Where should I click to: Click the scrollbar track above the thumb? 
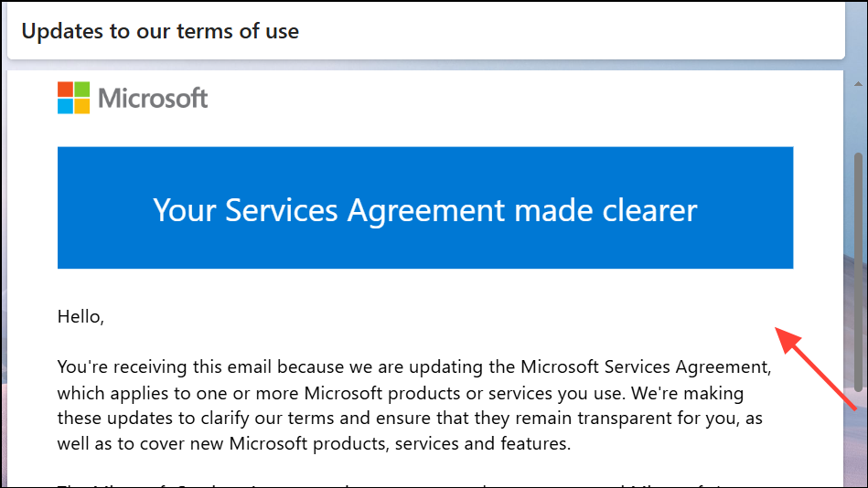point(858,110)
